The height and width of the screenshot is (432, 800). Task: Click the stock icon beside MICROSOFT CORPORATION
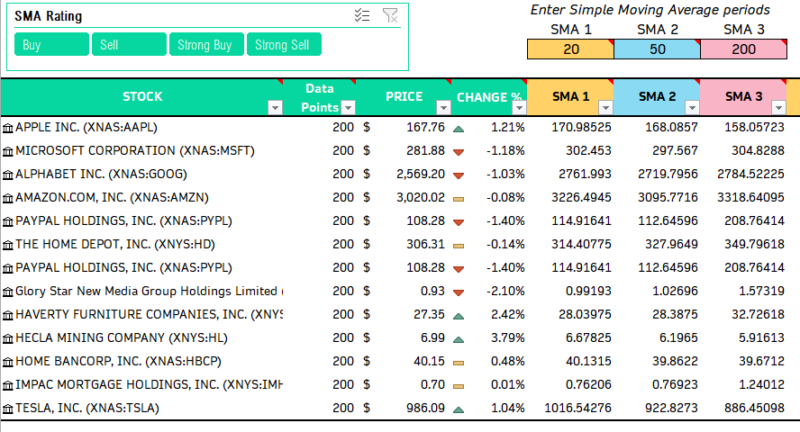pos(8,151)
